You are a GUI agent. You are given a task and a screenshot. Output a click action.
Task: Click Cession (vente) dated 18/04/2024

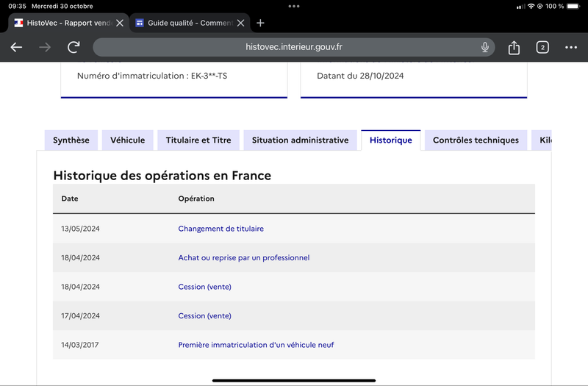click(x=205, y=287)
